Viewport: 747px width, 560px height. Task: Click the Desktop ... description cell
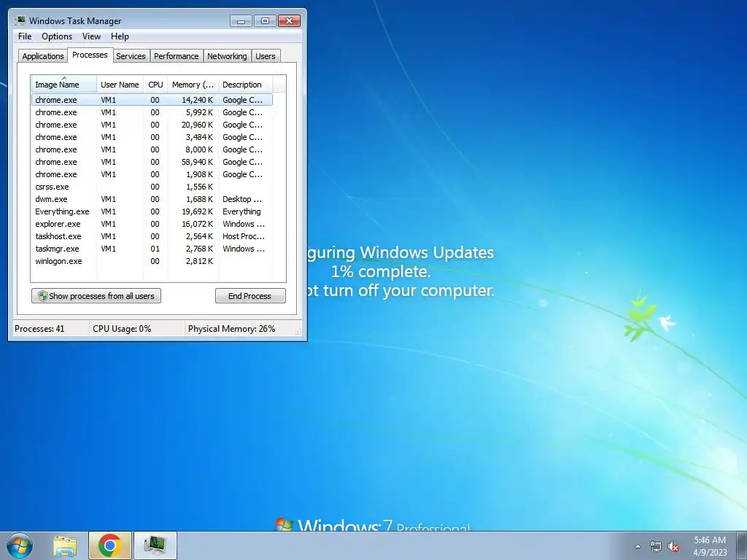point(242,199)
